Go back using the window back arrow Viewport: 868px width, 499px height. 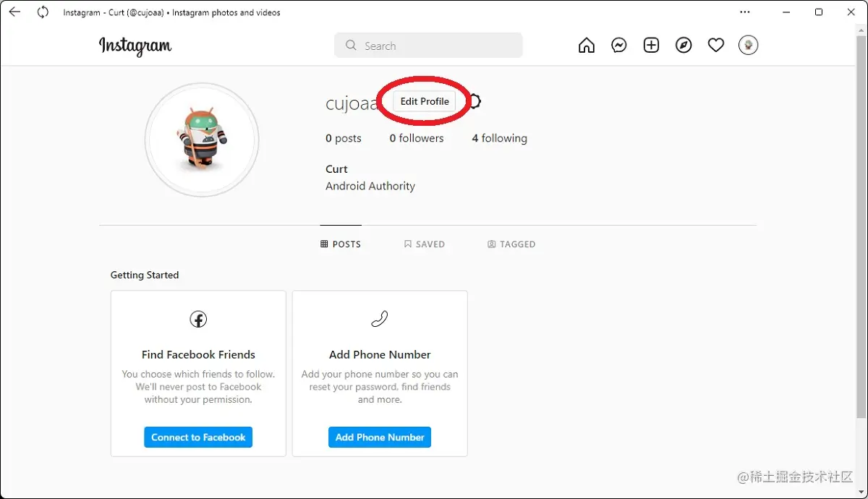point(14,12)
